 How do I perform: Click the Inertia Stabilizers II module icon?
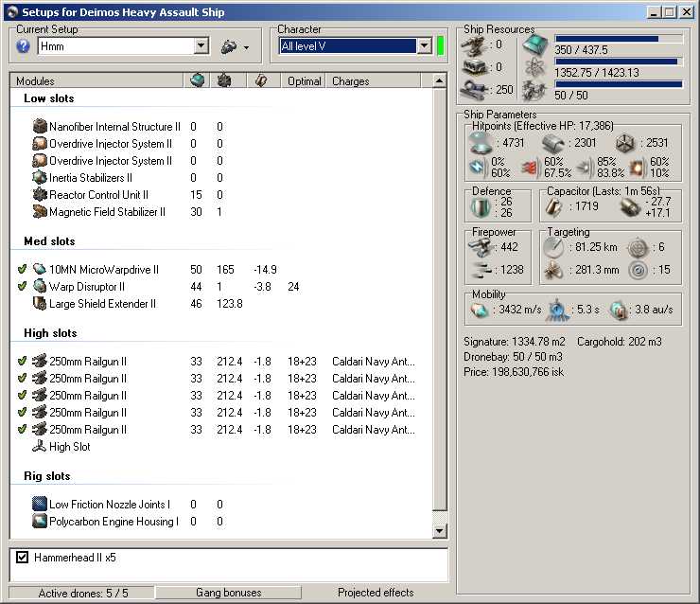point(40,177)
